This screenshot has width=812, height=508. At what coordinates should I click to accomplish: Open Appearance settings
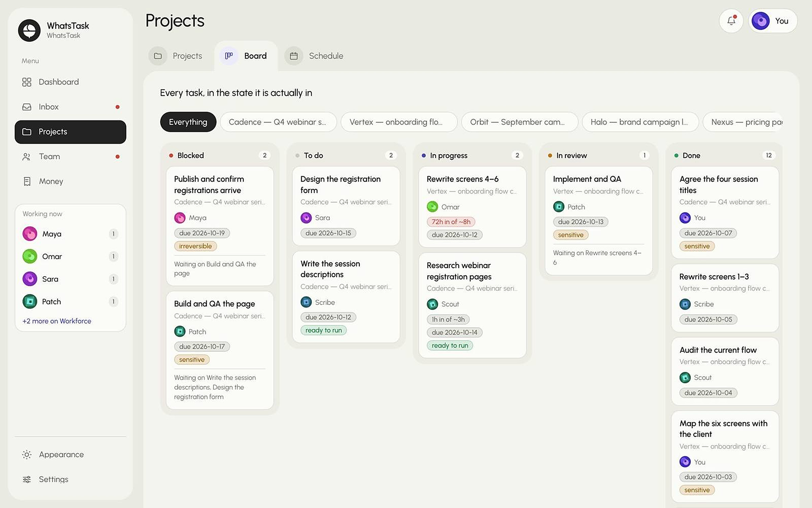[70, 454]
